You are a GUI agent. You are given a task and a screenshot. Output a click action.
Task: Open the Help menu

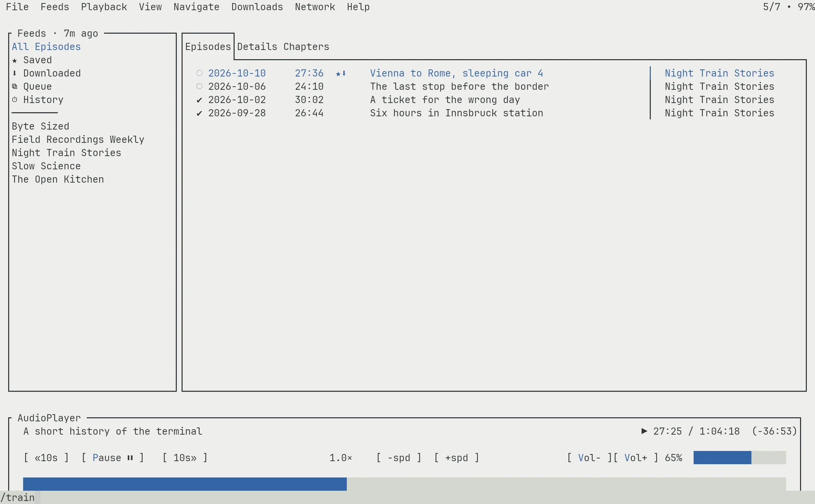[358, 7]
